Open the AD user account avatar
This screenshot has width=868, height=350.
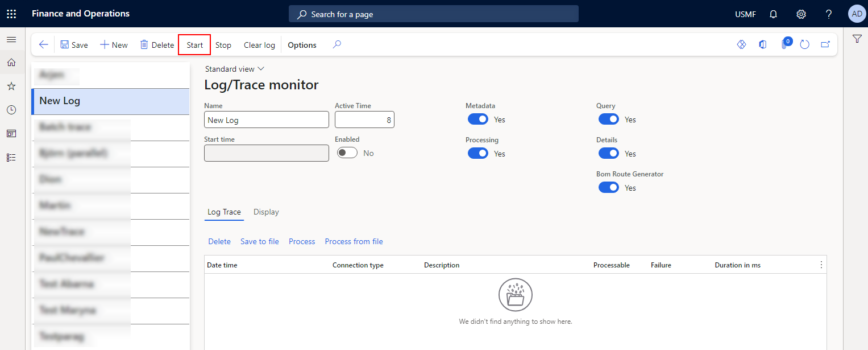tap(857, 14)
